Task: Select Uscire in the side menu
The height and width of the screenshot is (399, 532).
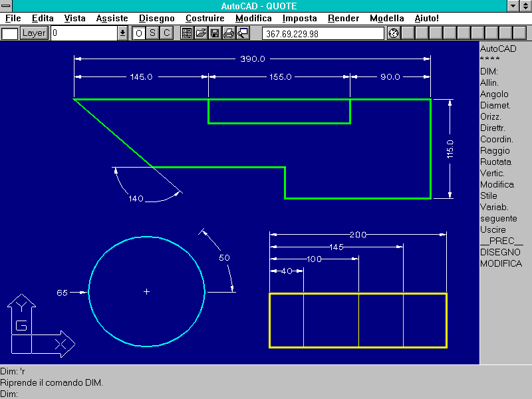Action: point(493,229)
